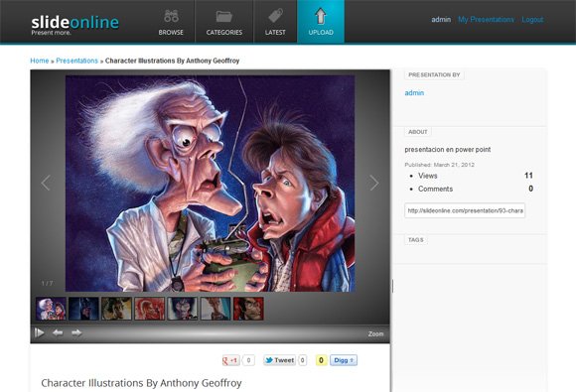Select the second slide thumbnail
The width and height of the screenshot is (576, 392).
point(83,309)
